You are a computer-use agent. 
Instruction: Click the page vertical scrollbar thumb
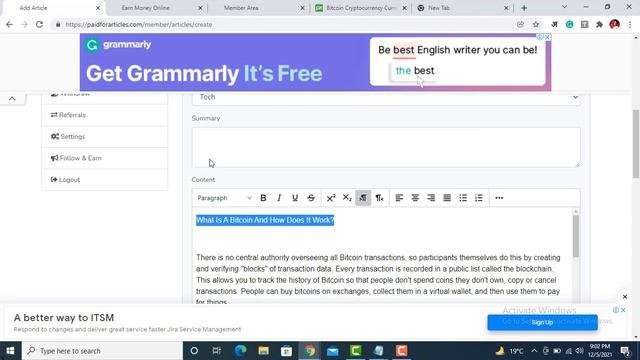[x=636, y=144]
